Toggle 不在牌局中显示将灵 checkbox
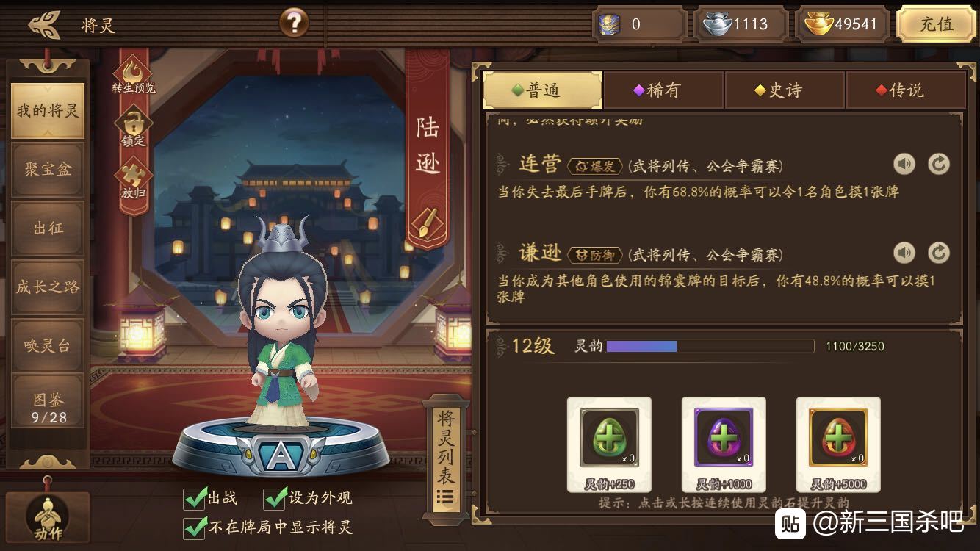Viewport: 980px width, 551px height. [195, 527]
